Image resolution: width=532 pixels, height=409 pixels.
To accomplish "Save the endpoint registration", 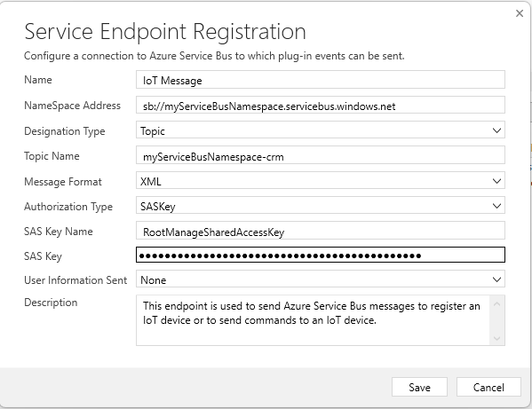I will (x=419, y=387).
